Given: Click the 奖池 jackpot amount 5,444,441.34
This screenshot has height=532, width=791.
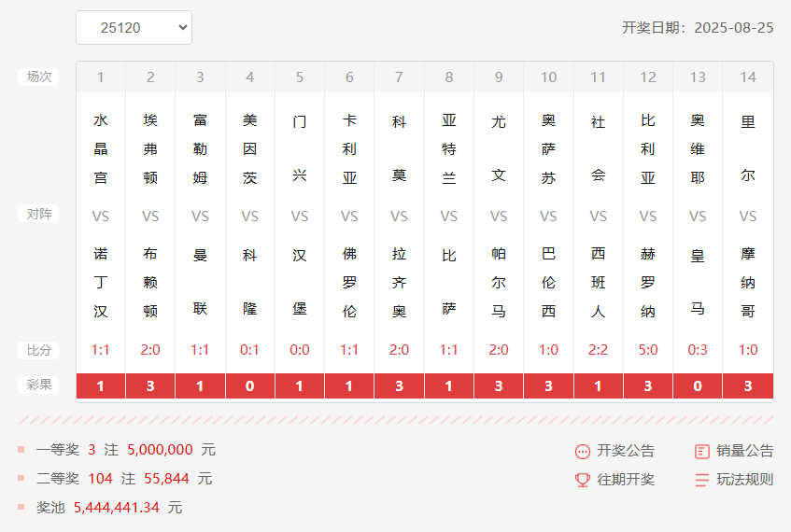Looking at the screenshot, I should [x=117, y=508].
